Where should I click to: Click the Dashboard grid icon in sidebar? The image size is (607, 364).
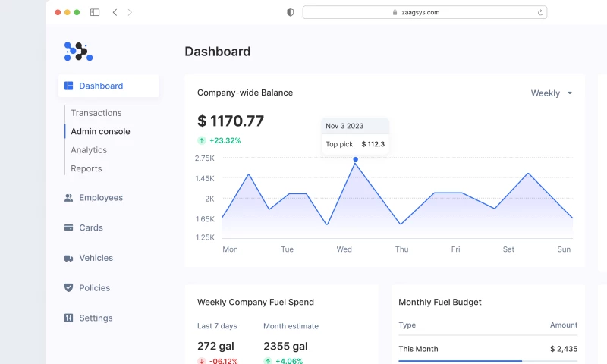[x=69, y=86]
